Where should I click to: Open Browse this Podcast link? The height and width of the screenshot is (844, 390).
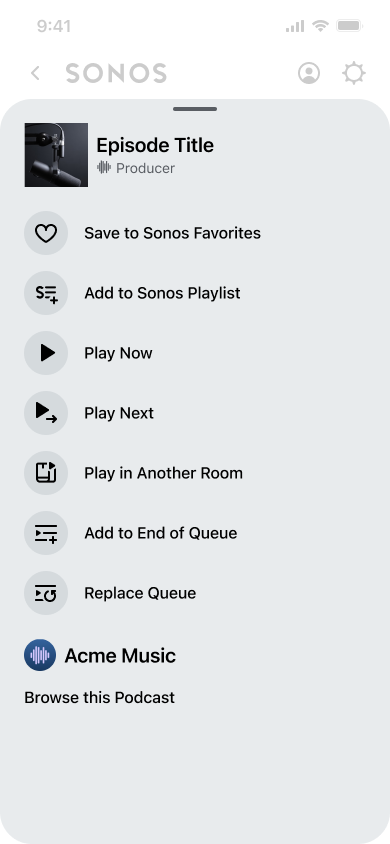100,698
